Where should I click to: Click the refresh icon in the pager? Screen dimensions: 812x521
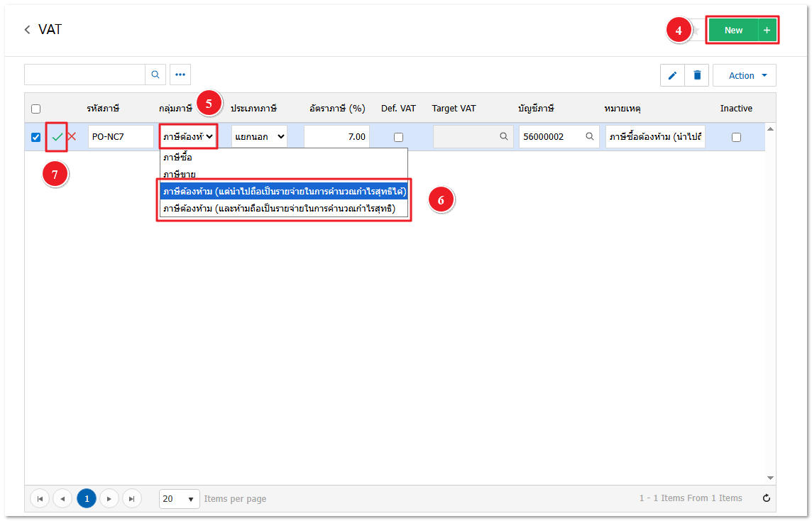(x=766, y=498)
